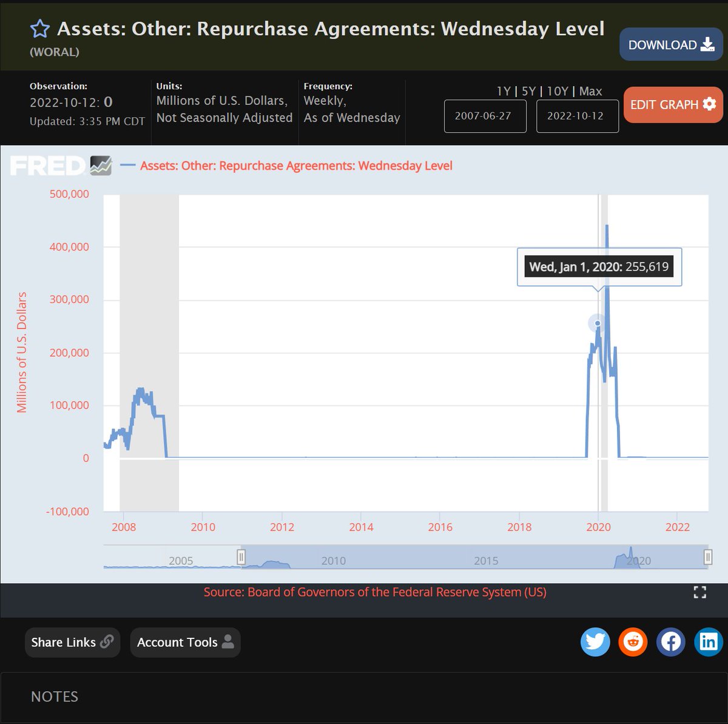The image size is (728, 724).
Task: Select the Max date range
Action: pyautogui.click(x=591, y=91)
